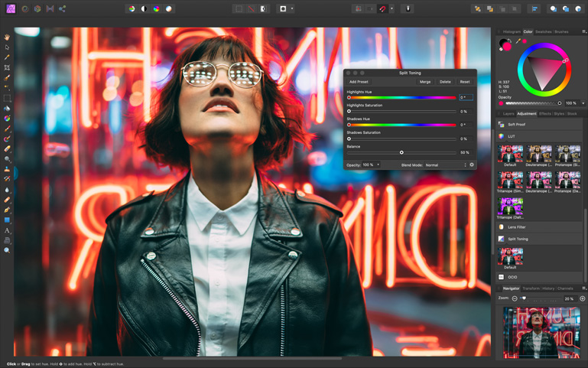The width and height of the screenshot is (588, 368).
Task: Toggle the Snapping magnet button
Action: pos(382,8)
